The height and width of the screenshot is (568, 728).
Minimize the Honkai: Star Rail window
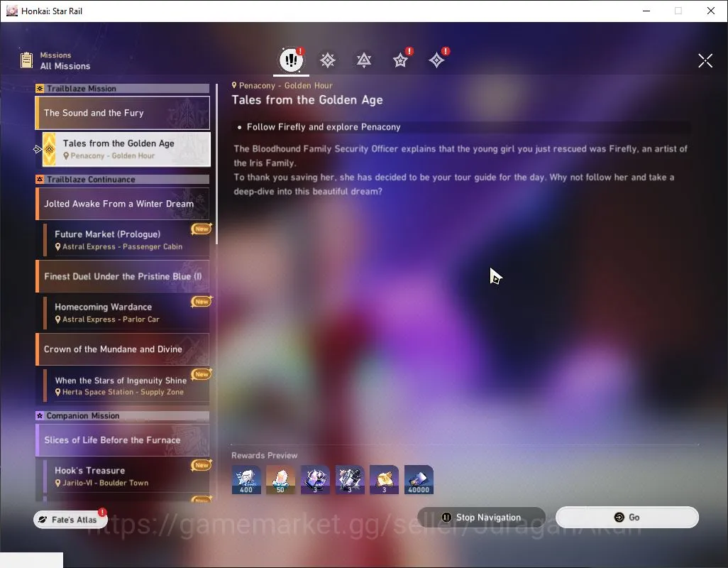[x=646, y=11]
